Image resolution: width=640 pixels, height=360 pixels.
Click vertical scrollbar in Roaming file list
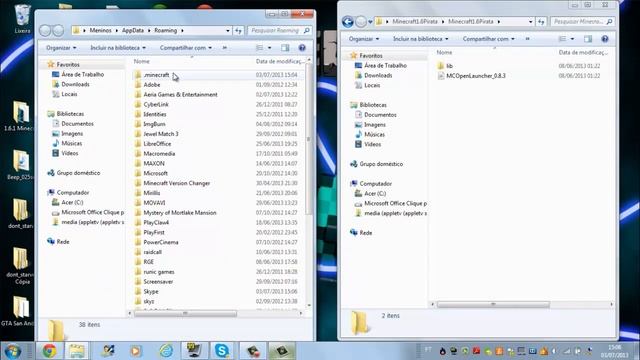point(309,139)
